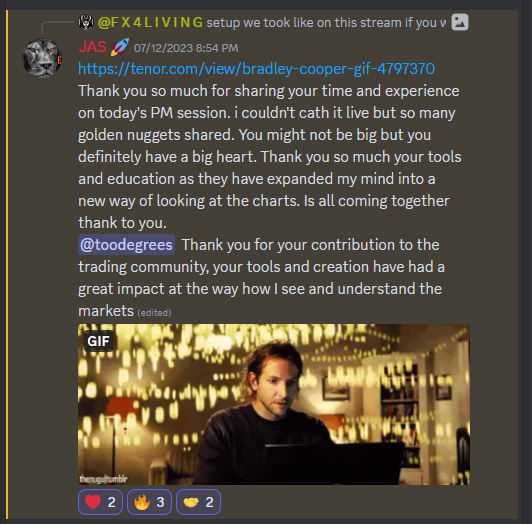
Task: Open the tenor.com bradley-cooper-gif link
Action: click(256, 69)
